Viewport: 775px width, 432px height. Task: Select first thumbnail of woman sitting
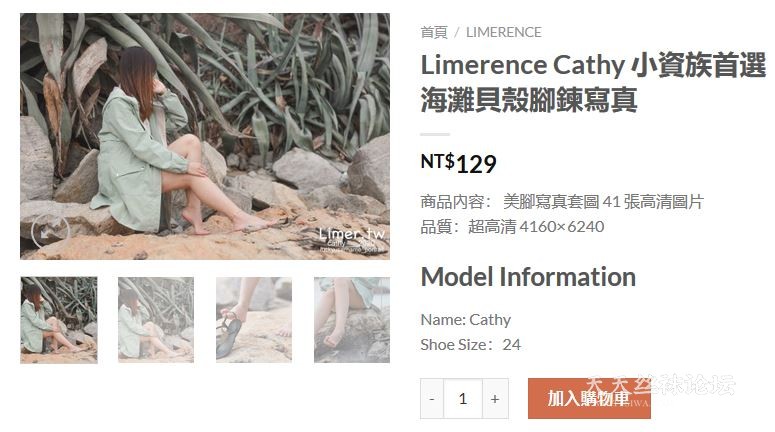59,320
